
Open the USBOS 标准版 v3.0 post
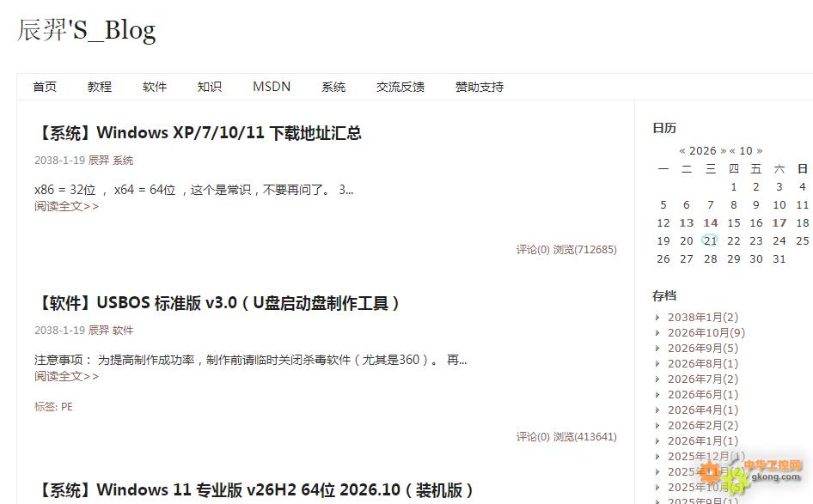[217, 303]
